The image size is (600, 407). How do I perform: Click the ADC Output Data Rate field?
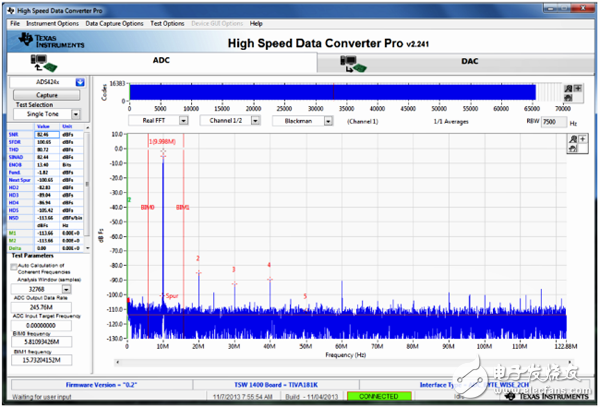click(x=41, y=307)
